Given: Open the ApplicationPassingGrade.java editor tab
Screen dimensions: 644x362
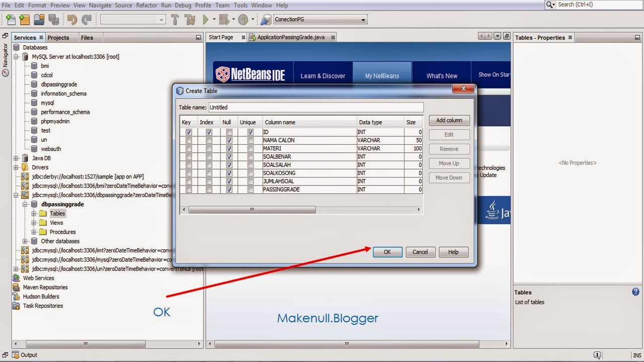Looking at the screenshot, I should point(290,38).
